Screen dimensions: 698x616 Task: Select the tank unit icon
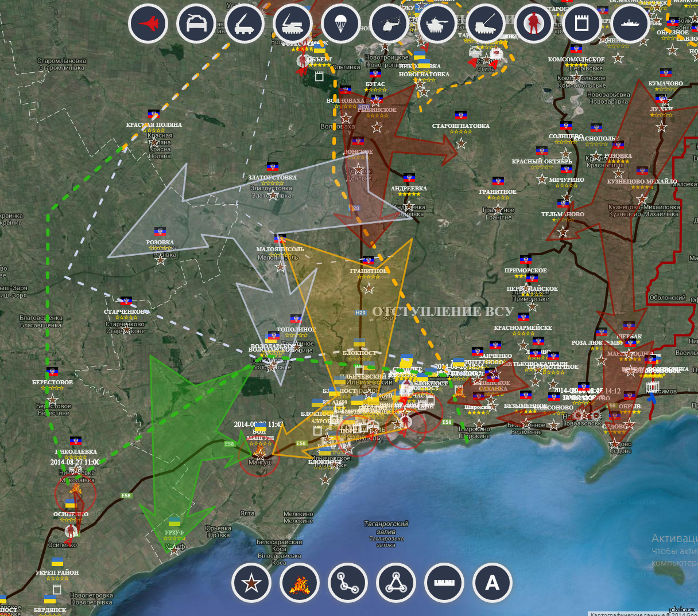point(437,24)
